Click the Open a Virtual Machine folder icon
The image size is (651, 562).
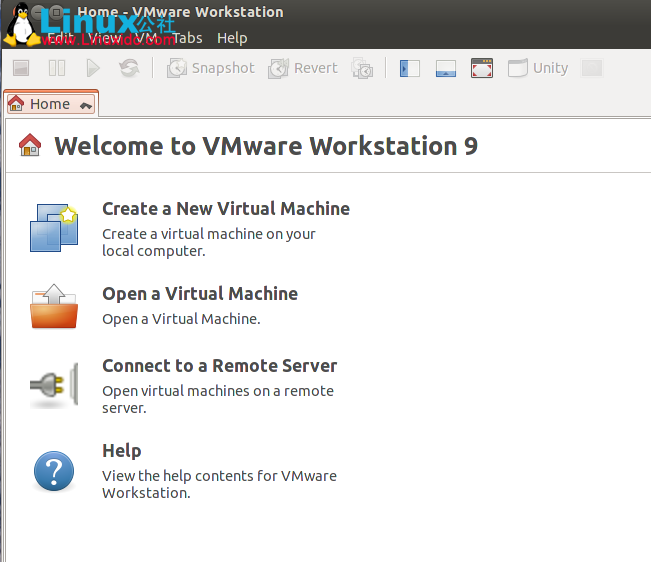(53, 307)
